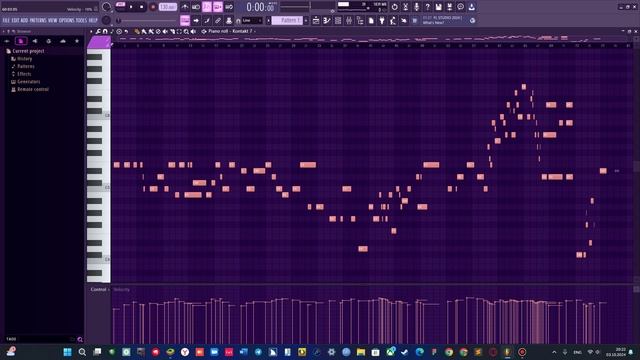640x360 pixels.
Task: Select the piano roll playback speaker tool
Action: tap(193, 31)
